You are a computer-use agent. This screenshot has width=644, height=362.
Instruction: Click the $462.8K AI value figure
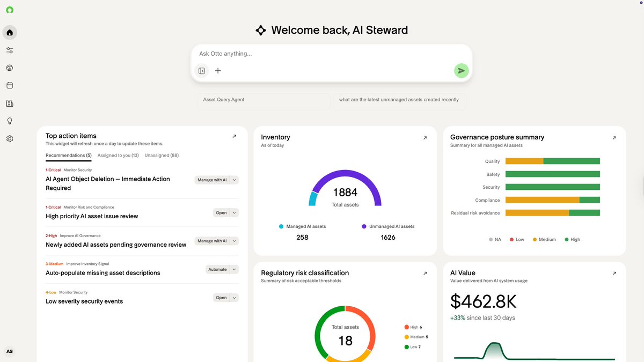point(484,301)
